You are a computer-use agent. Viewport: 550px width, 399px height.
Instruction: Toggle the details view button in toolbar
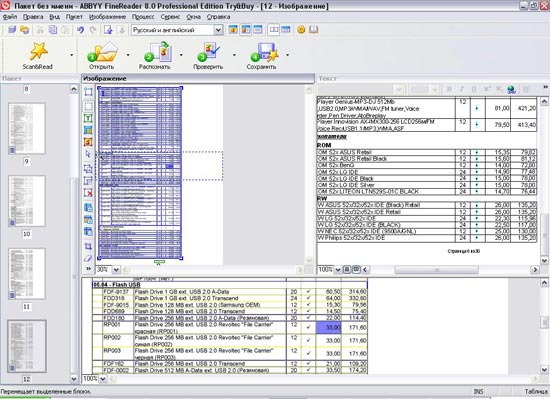coord(286,30)
